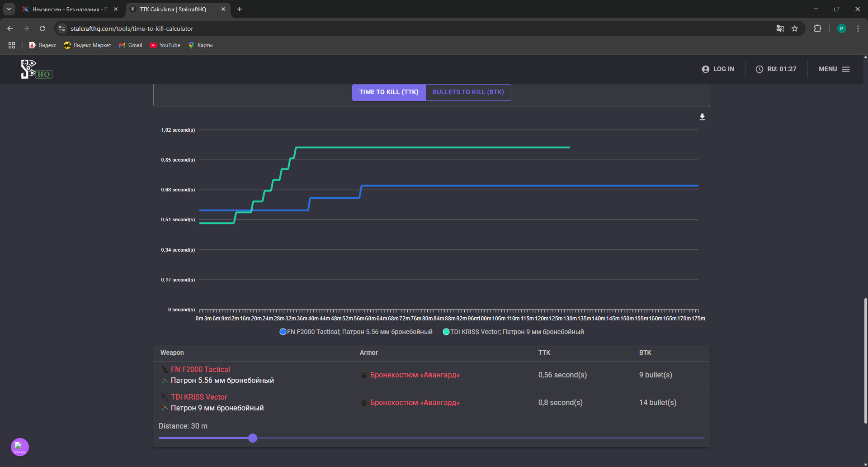The image size is (868, 467).
Task: Open a new browser tab
Action: [240, 9]
